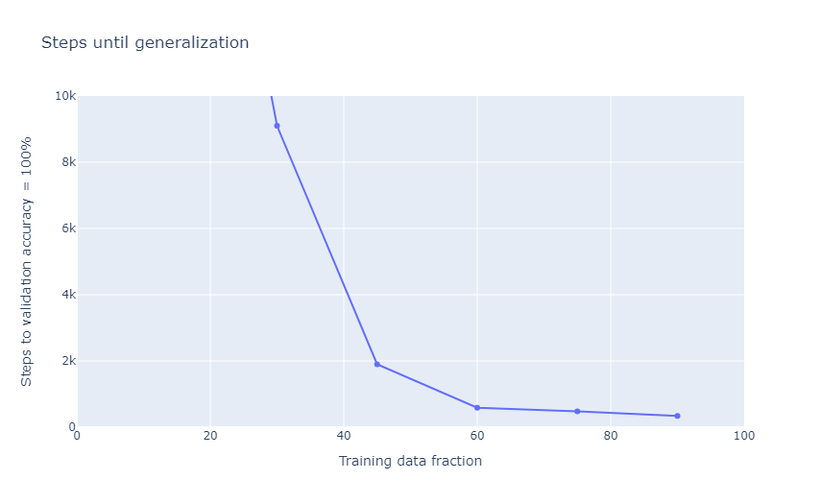This screenshot has height=504, width=821.
Task: Click the 40 tick label on the x-axis
Action: point(344,435)
